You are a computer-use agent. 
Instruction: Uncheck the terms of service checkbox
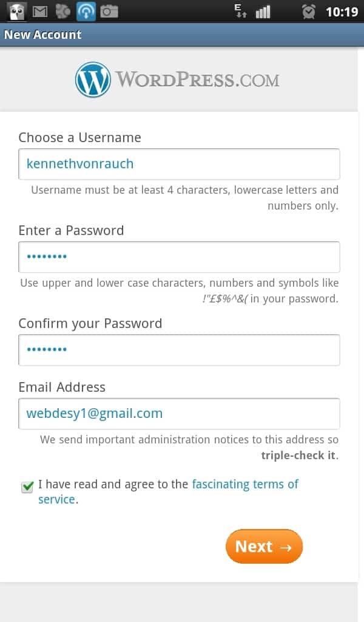tap(27, 487)
